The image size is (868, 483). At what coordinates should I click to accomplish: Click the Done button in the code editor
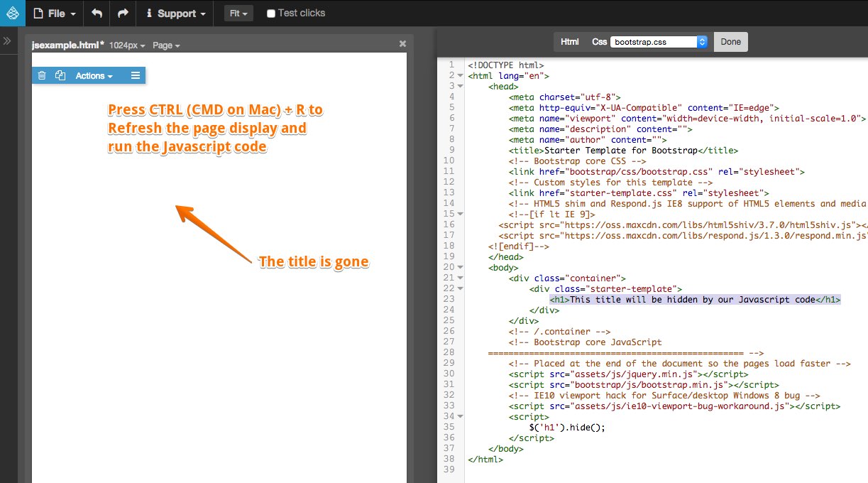(730, 42)
